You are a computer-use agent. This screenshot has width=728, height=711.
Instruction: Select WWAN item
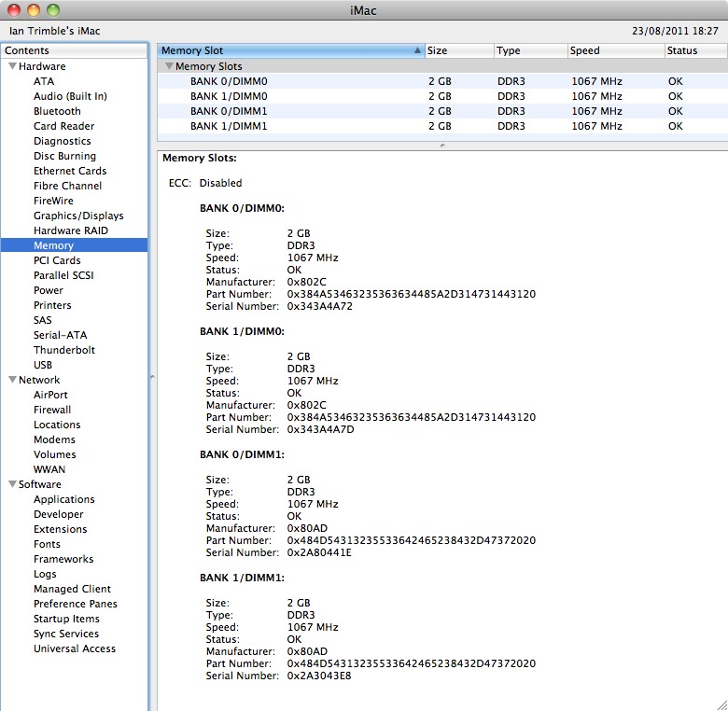point(49,469)
